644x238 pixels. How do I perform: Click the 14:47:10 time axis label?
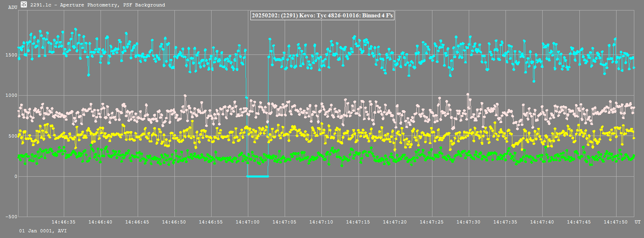pos(321,222)
